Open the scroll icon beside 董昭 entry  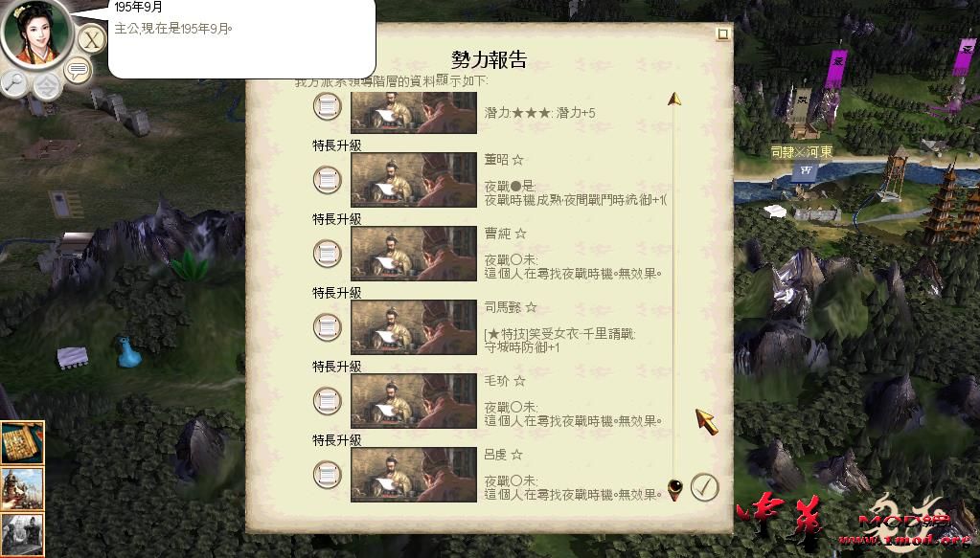(x=327, y=180)
